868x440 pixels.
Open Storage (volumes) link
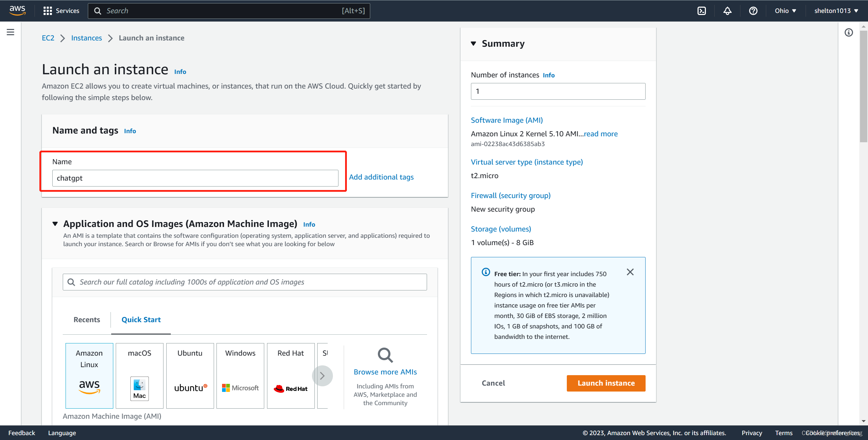point(501,229)
